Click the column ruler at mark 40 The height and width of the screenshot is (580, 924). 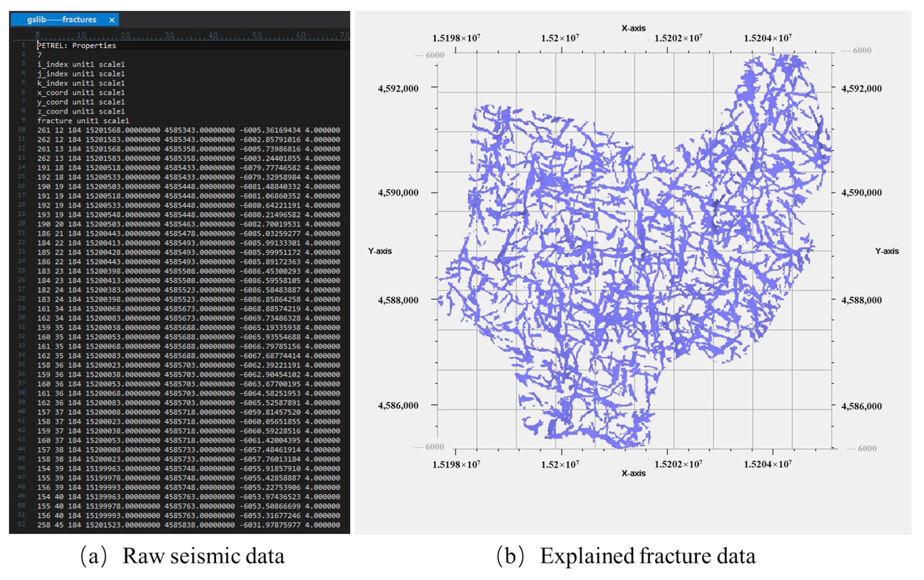coord(213,36)
